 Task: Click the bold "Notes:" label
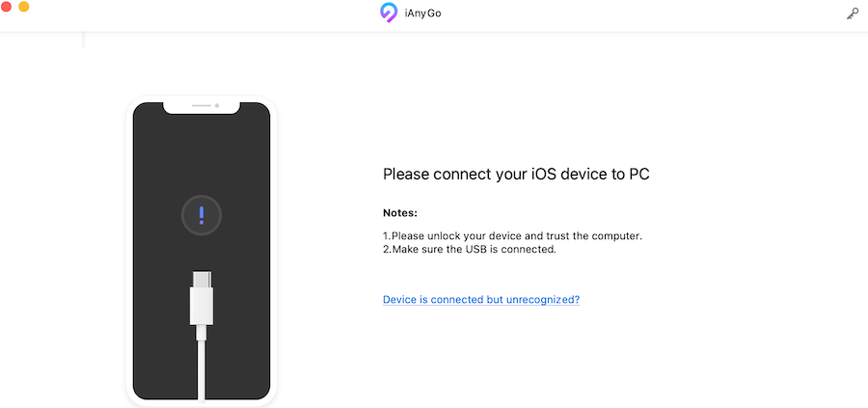400,212
